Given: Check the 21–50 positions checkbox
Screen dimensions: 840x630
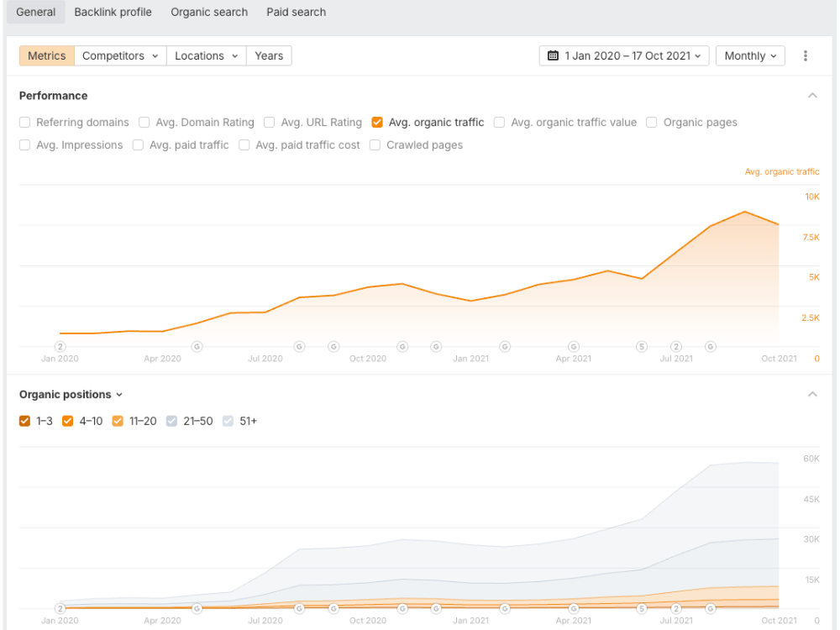Looking at the screenshot, I should (x=171, y=421).
